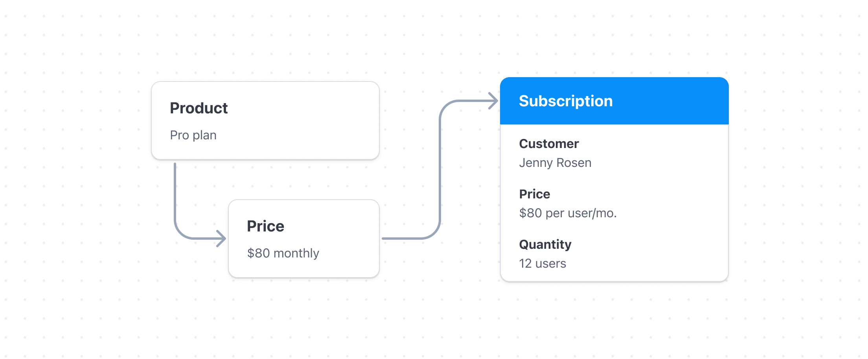Click the Price label inside Subscription card
Image resolution: width=868 pixels, height=359 pixels.
point(535,194)
